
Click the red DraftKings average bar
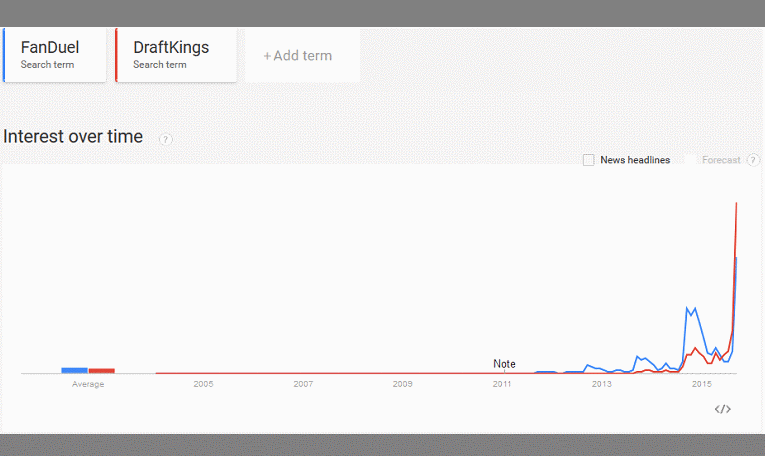pos(101,371)
